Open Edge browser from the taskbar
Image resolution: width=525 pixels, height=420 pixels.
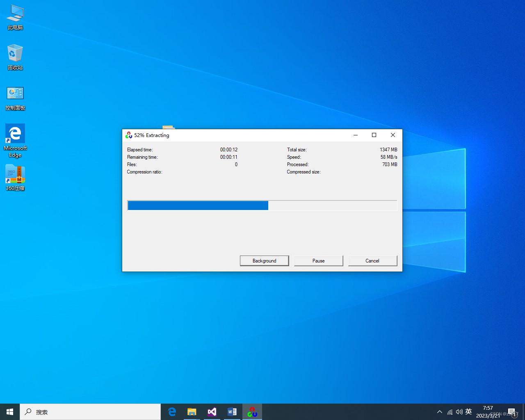(x=172, y=411)
